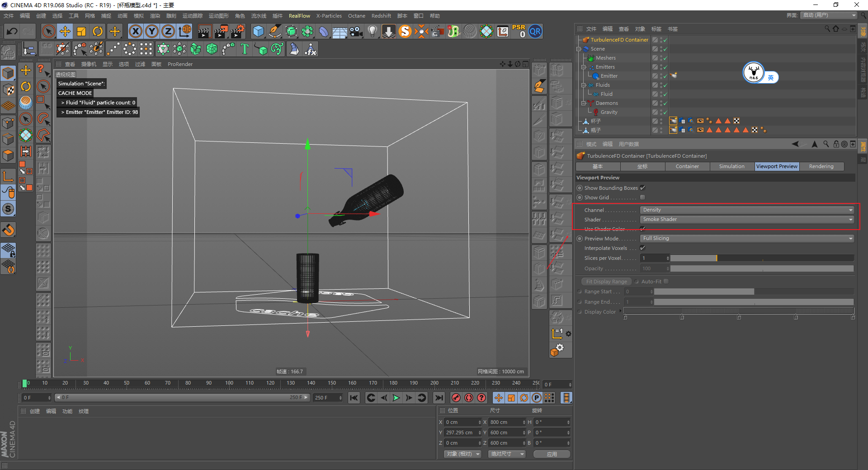This screenshot has width=868, height=470.
Task: Click the light bulb Light icon
Action: [372, 31]
